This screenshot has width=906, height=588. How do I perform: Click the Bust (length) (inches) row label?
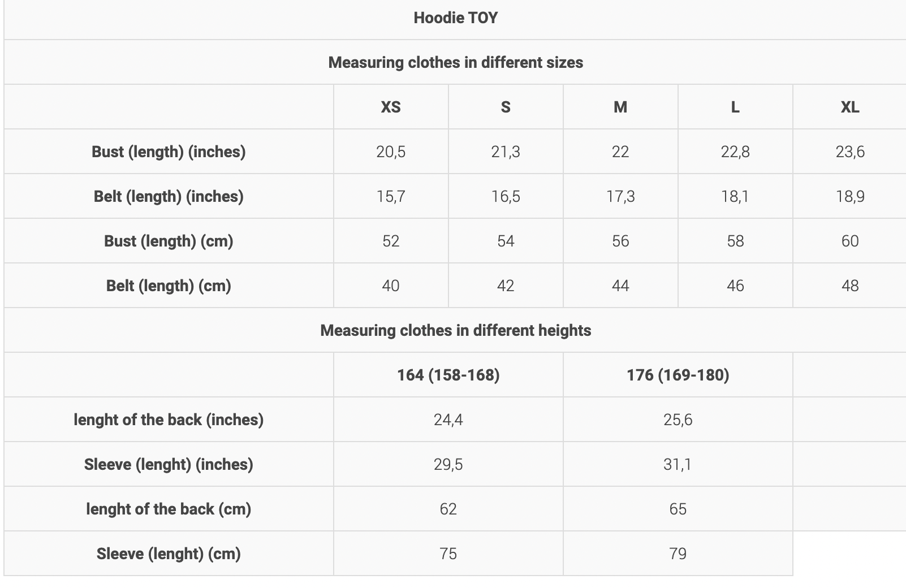(x=169, y=152)
